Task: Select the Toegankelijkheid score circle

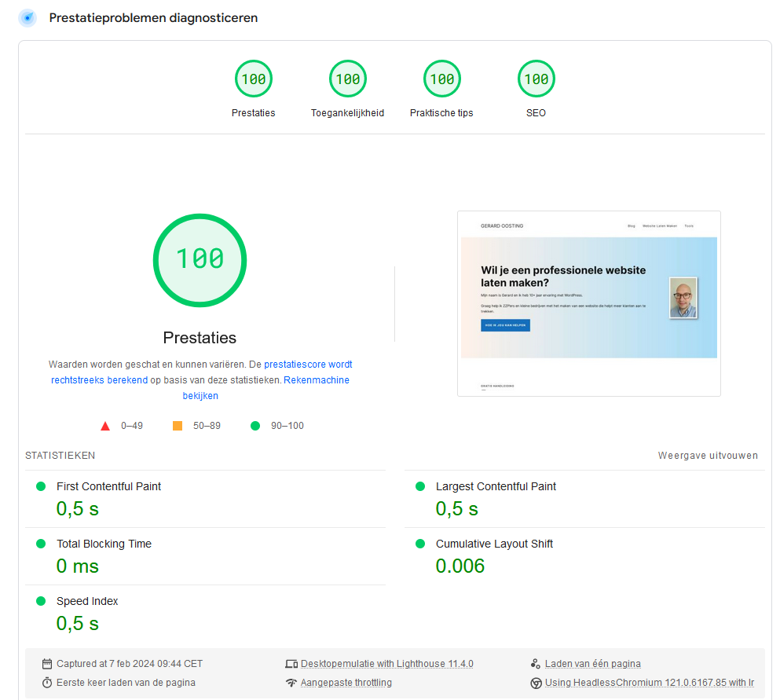Action: click(347, 79)
